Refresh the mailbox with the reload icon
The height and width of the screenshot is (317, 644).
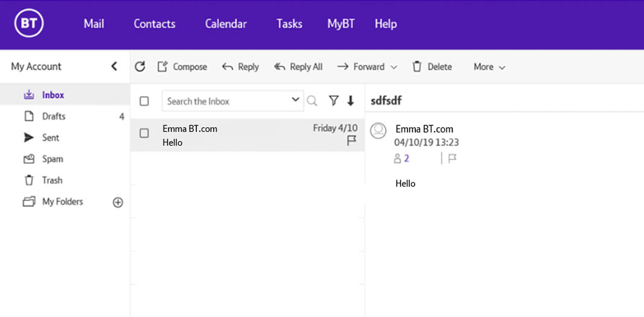[x=140, y=67]
